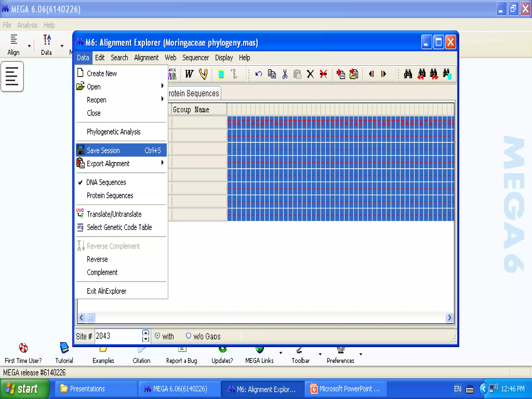Click the ClustalW align icon (W)

pos(189,74)
